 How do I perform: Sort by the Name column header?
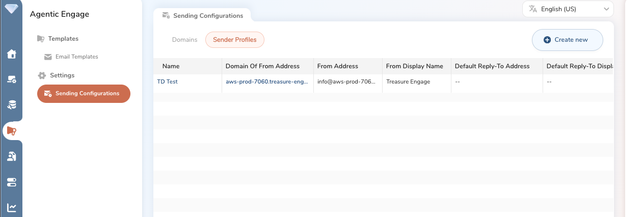pyautogui.click(x=171, y=66)
